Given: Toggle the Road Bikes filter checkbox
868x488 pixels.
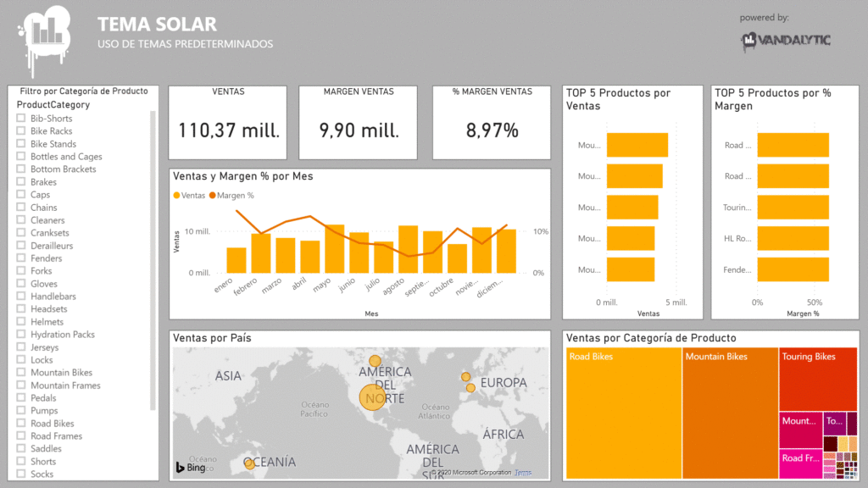Looking at the screenshot, I should 21,424.
